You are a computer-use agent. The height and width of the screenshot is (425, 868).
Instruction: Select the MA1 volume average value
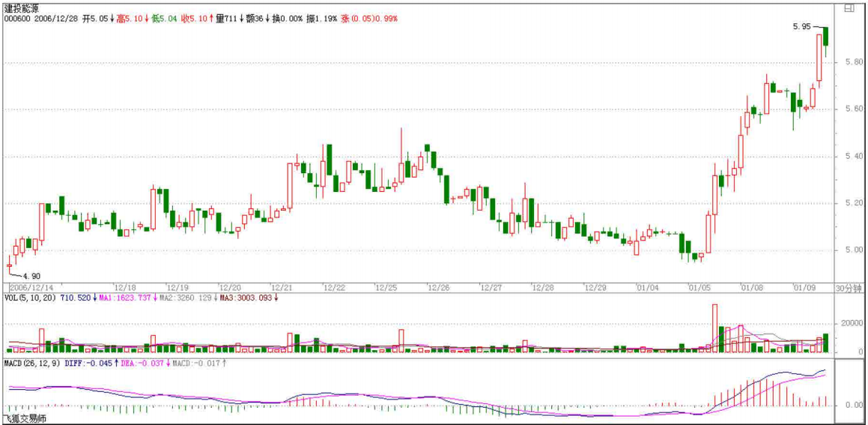point(121,298)
